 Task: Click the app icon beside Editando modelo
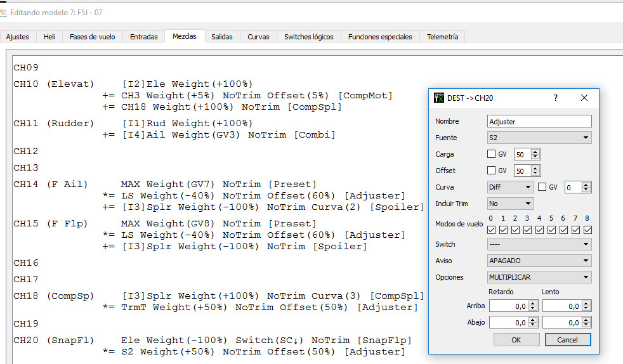point(3,12)
